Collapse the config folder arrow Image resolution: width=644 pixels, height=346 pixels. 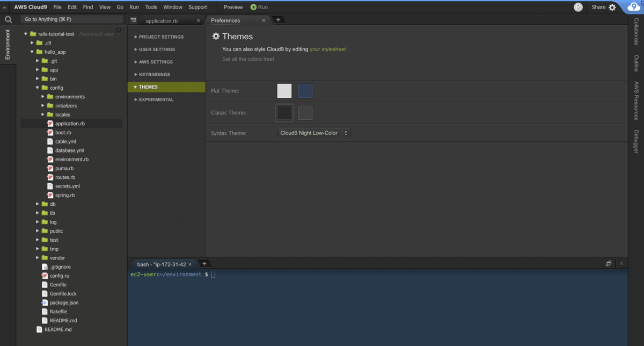[x=38, y=88]
